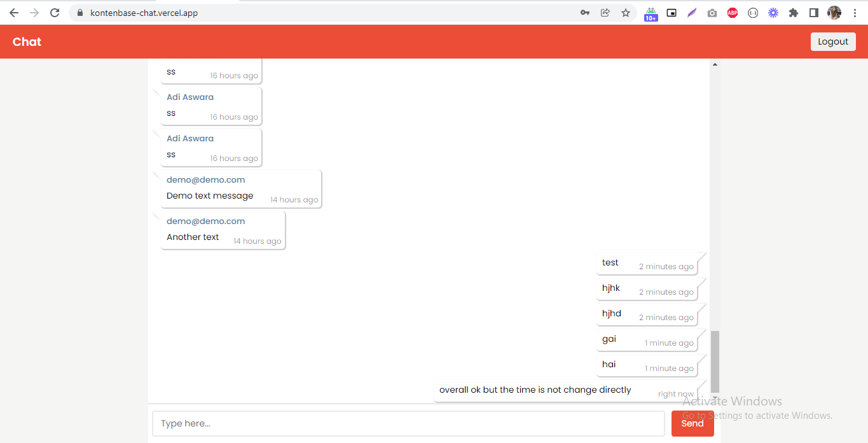Click the site security lock icon
This screenshot has height=443, width=868.
80,12
